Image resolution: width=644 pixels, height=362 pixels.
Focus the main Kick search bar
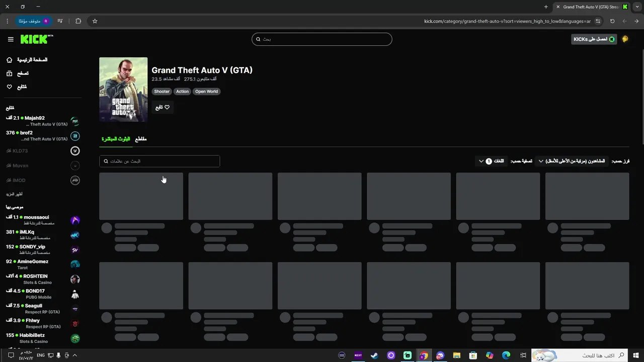[322, 39]
